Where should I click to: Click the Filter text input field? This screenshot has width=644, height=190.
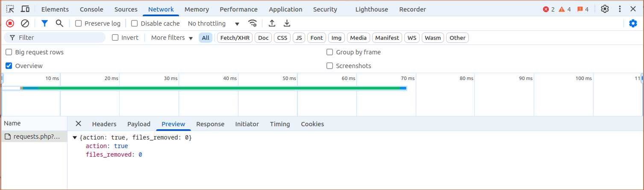pyautogui.click(x=60, y=38)
